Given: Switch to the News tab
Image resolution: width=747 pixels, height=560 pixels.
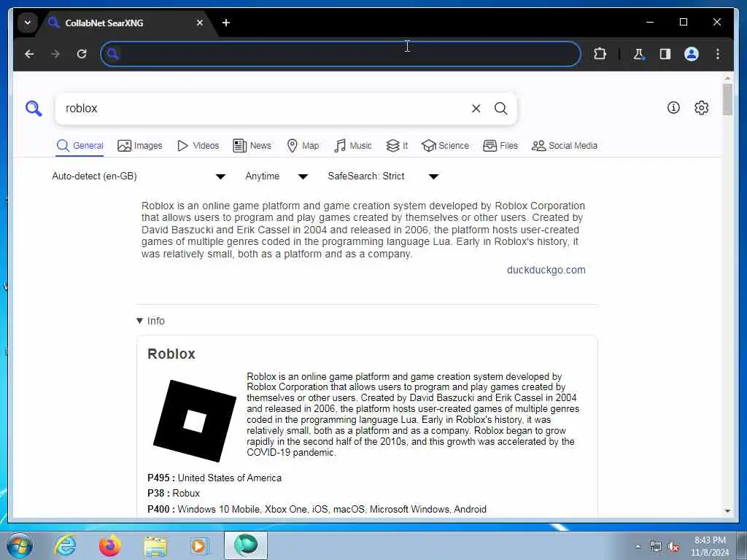Looking at the screenshot, I should pyautogui.click(x=252, y=146).
